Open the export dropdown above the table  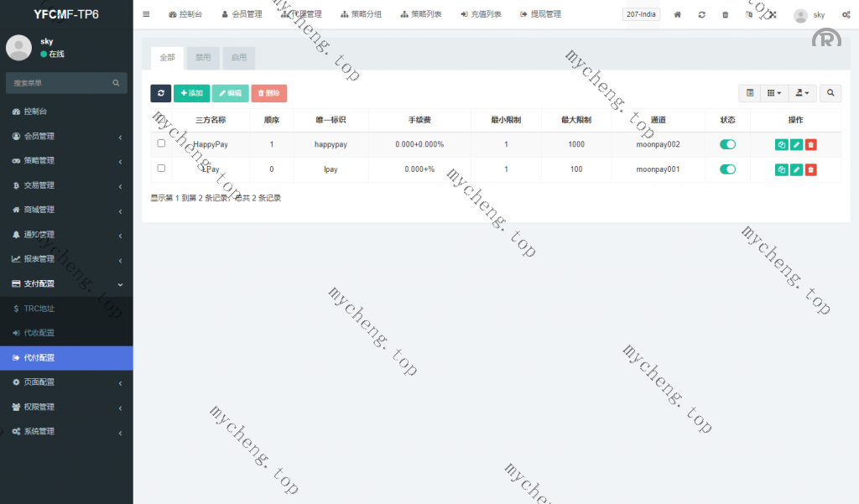point(803,93)
